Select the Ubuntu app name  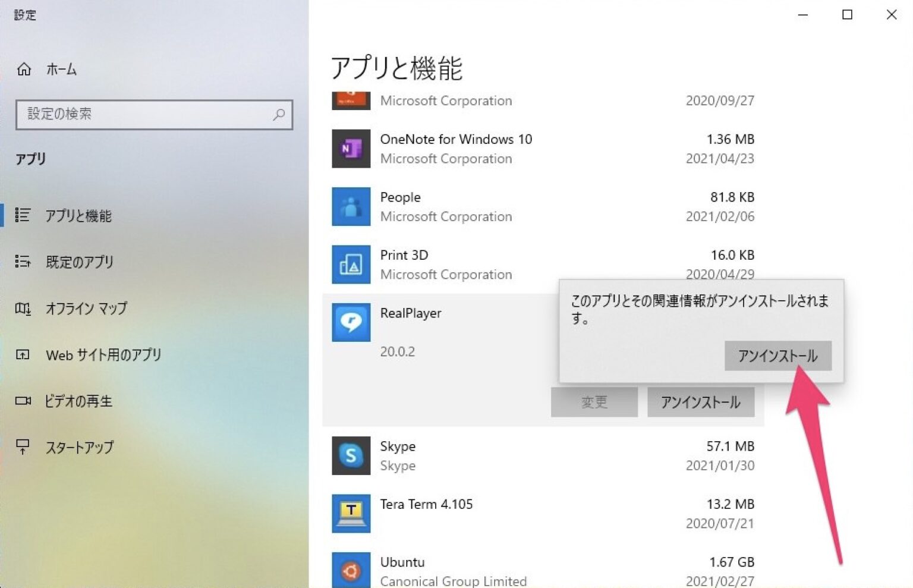click(402, 562)
